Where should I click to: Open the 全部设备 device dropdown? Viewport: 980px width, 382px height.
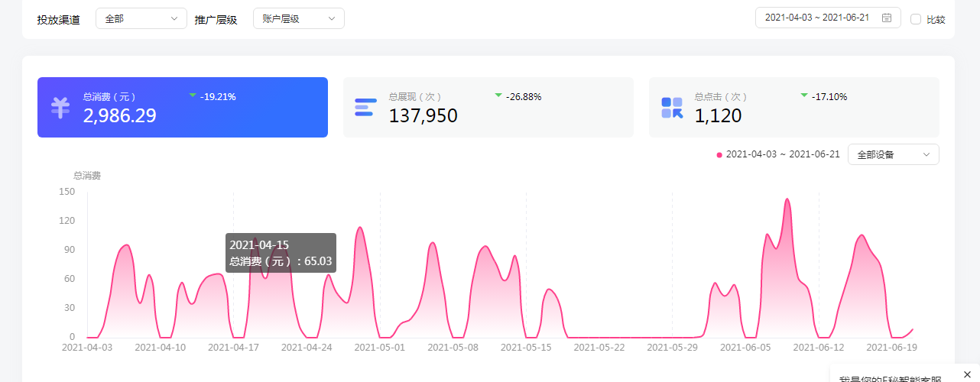point(894,154)
